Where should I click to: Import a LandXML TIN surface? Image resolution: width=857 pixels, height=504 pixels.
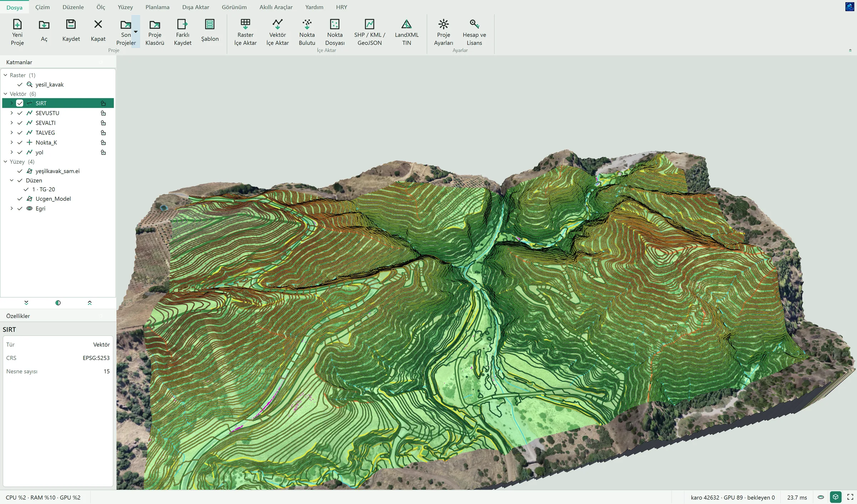click(x=406, y=32)
